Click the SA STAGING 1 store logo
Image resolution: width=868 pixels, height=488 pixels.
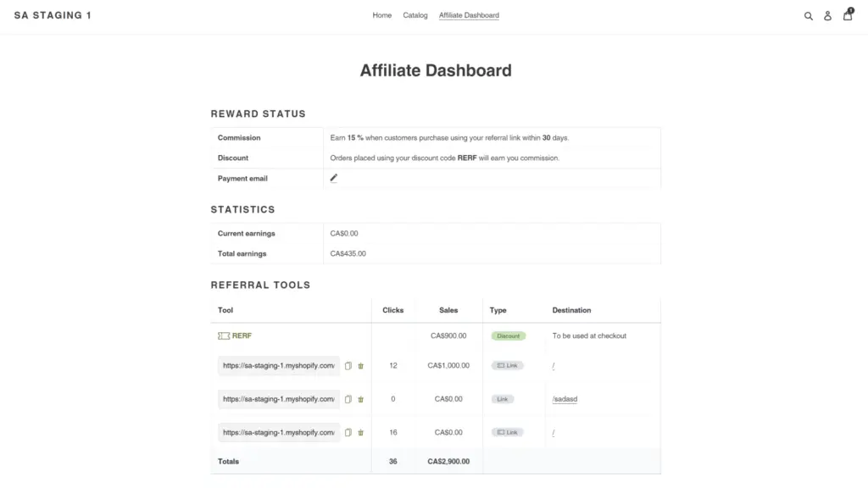[53, 15]
